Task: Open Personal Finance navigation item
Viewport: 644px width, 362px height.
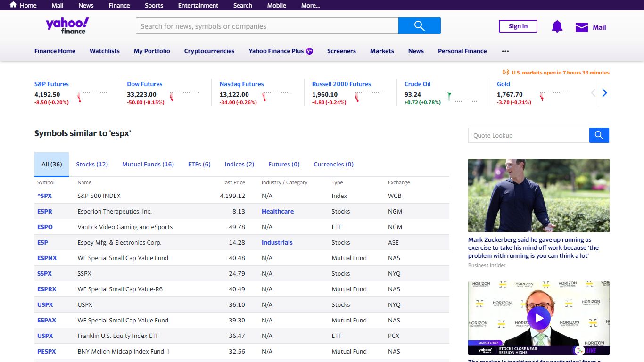Action: [462, 51]
